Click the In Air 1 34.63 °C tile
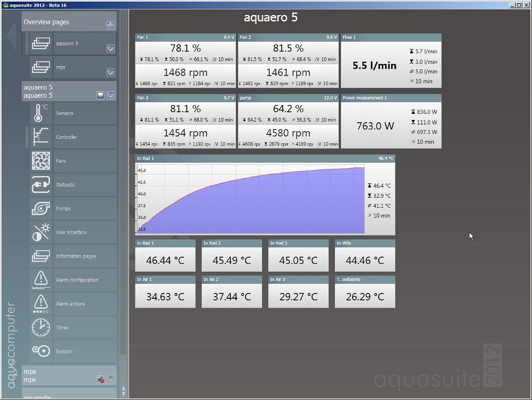 click(x=165, y=292)
